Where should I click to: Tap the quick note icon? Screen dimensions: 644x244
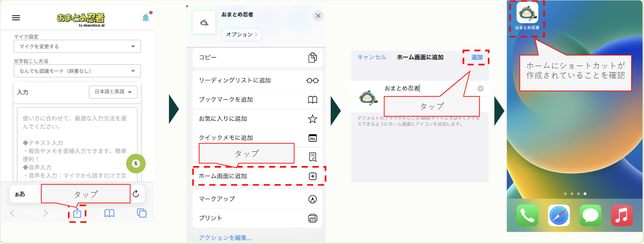coord(313,138)
